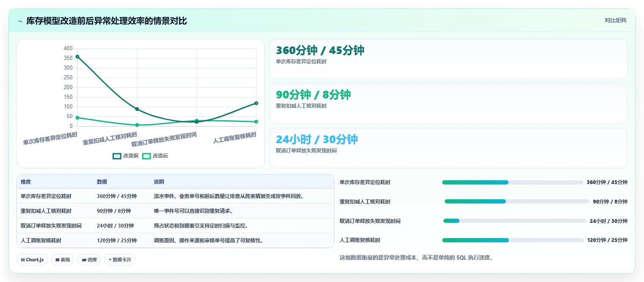The image size is (644, 282).
Task: Click the 人工调账复核耗时 progress bar
Action: pyautogui.click(x=513, y=240)
